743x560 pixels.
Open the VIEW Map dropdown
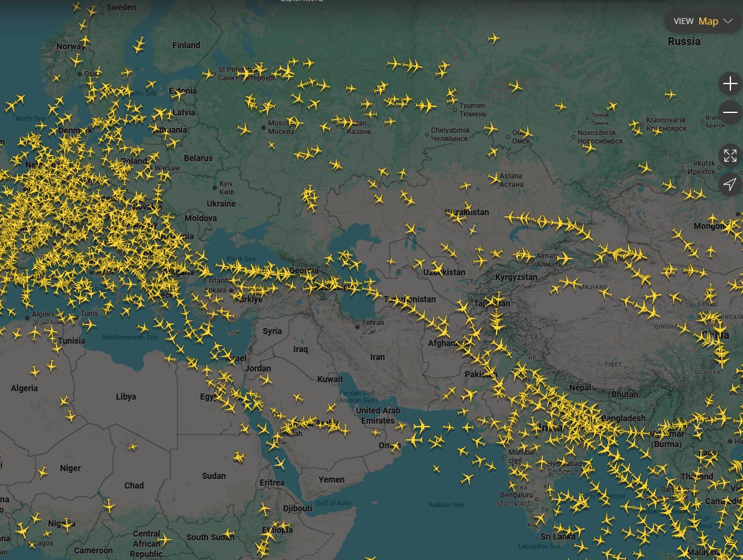click(x=703, y=21)
